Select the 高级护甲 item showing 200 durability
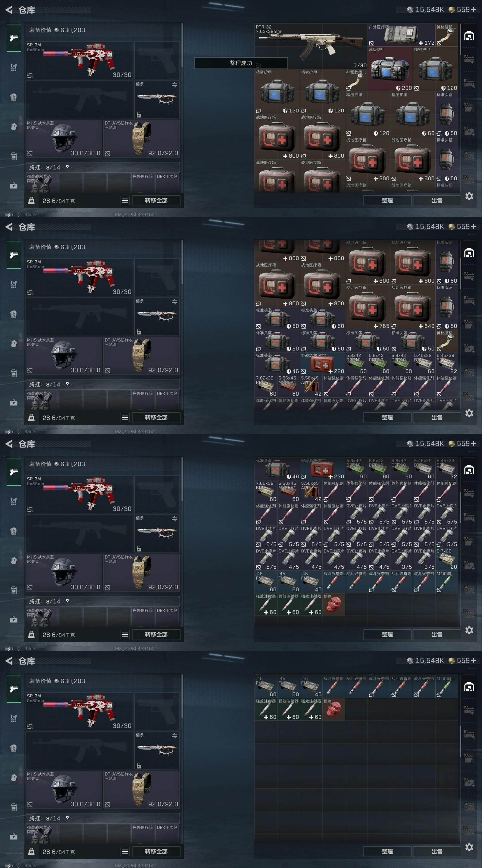This screenshot has height=868, width=482. click(x=390, y=69)
